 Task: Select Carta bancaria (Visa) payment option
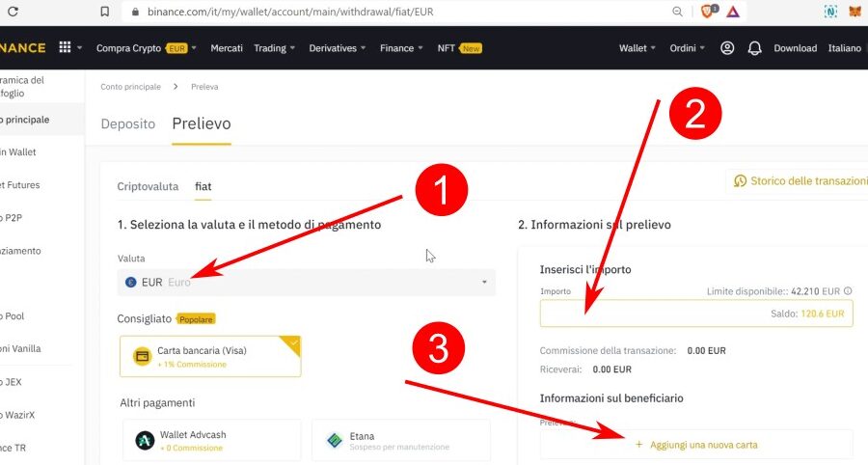pos(210,357)
